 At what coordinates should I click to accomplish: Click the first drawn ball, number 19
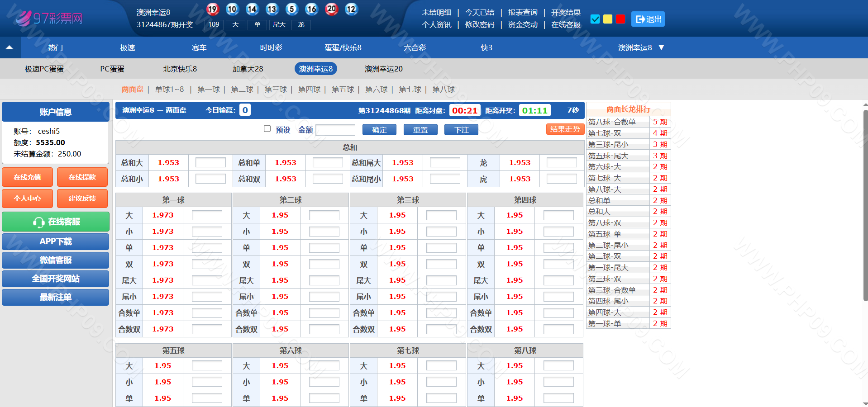coord(212,9)
